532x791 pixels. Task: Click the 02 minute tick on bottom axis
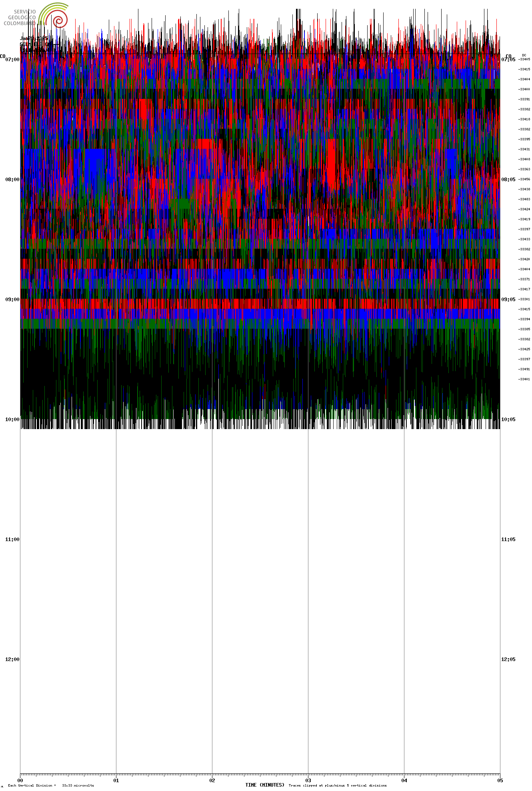[x=212, y=780]
